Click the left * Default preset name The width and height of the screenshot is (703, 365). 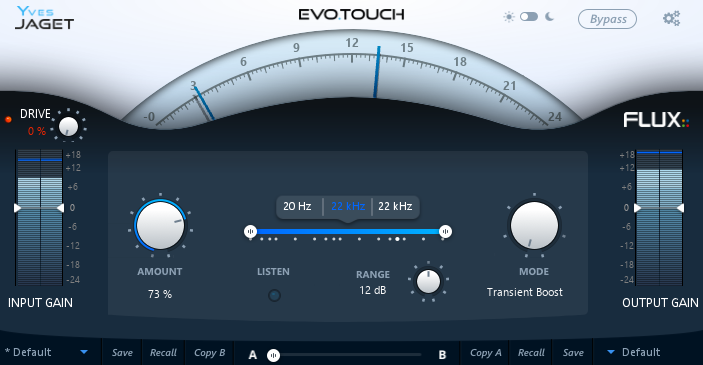(28, 352)
